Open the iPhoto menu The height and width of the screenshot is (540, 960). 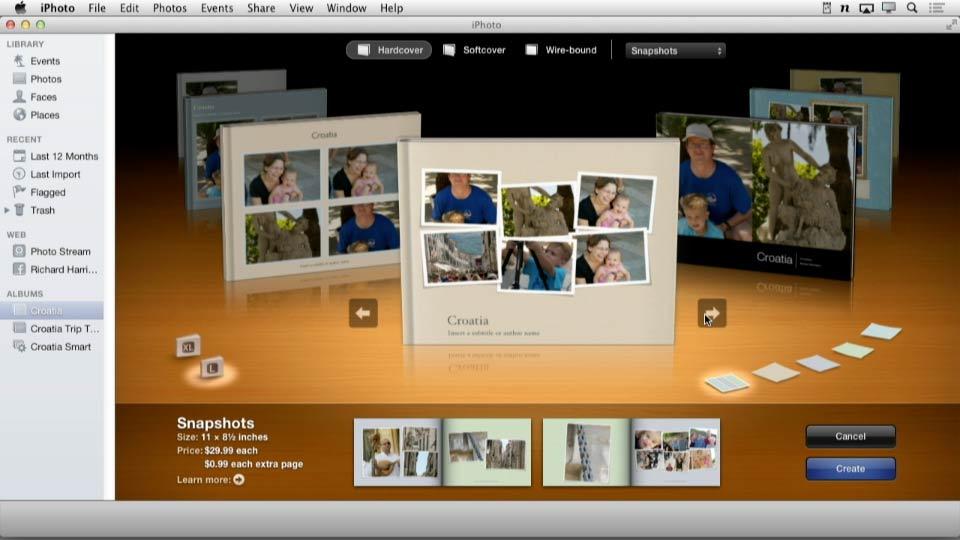[x=57, y=8]
